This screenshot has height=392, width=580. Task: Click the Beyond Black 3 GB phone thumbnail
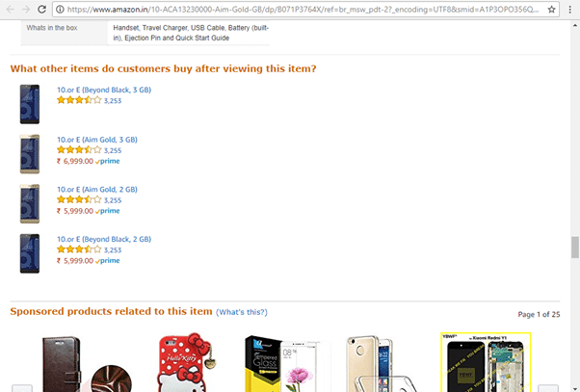(x=30, y=103)
